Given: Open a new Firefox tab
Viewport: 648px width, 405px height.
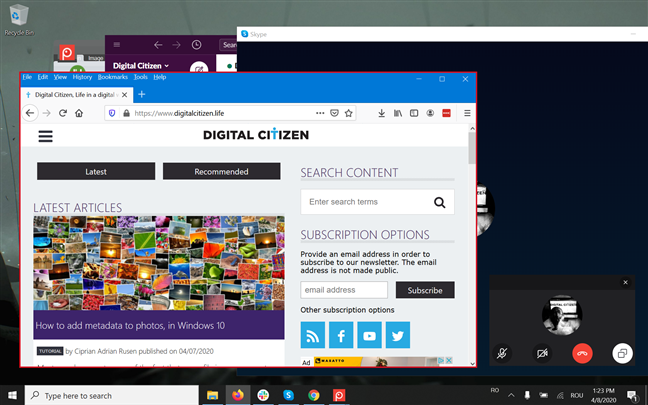Looking at the screenshot, I should [x=142, y=95].
